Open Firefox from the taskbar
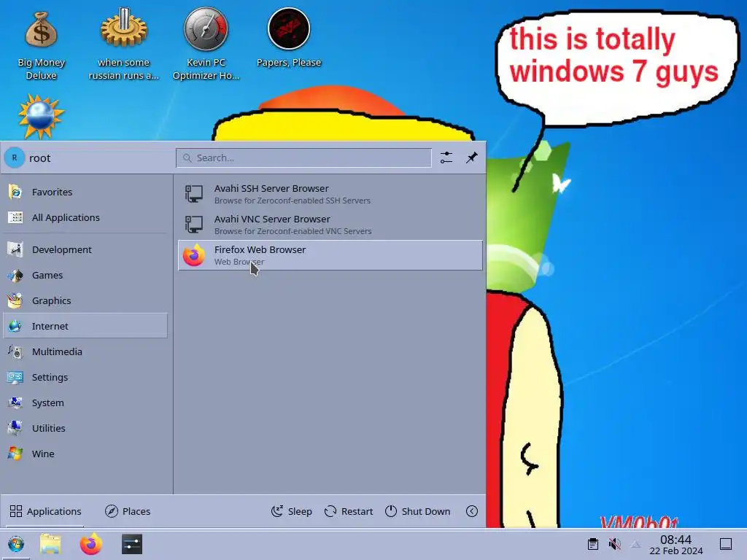Viewport: 747px width, 560px height. pyautogui.click(x=91, y=544)
